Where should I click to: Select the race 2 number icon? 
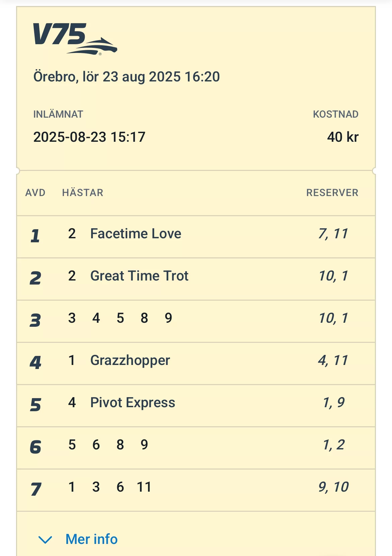point(35,278)
